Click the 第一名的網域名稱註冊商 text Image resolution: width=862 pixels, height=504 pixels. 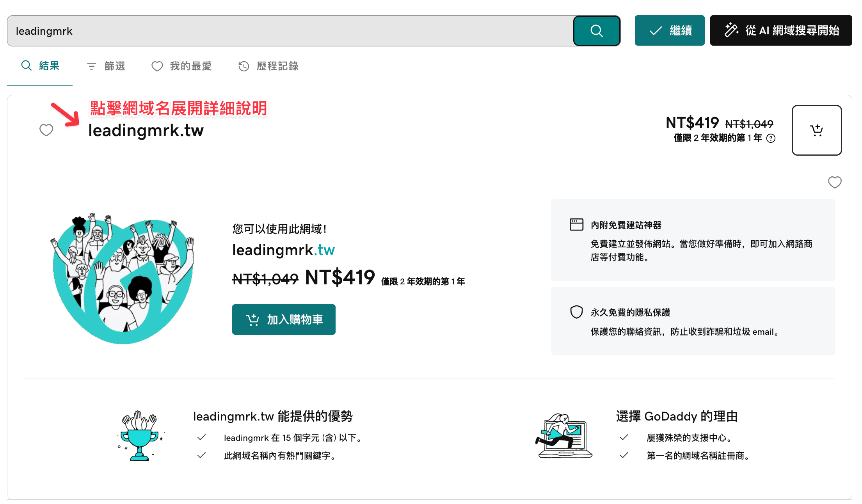[698, 456]
